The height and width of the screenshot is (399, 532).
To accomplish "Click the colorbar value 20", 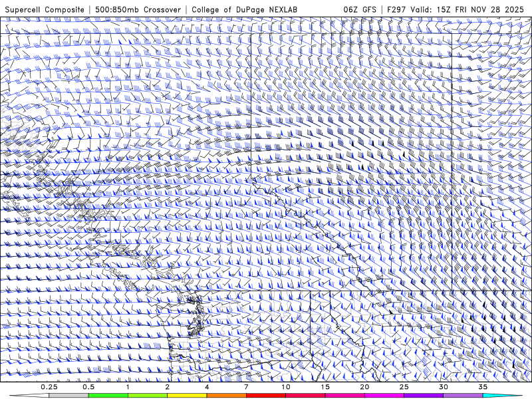I will coord(364,387).
